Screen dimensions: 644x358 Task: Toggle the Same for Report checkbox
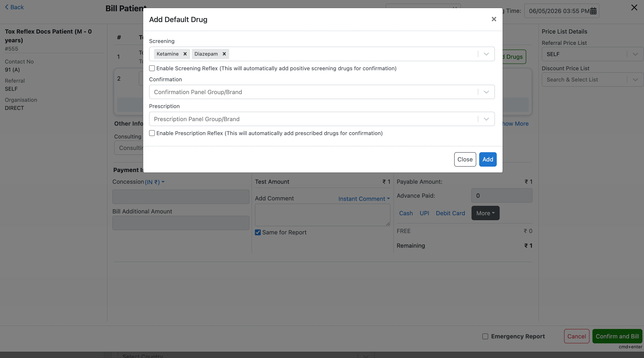[x=258, y=232]
